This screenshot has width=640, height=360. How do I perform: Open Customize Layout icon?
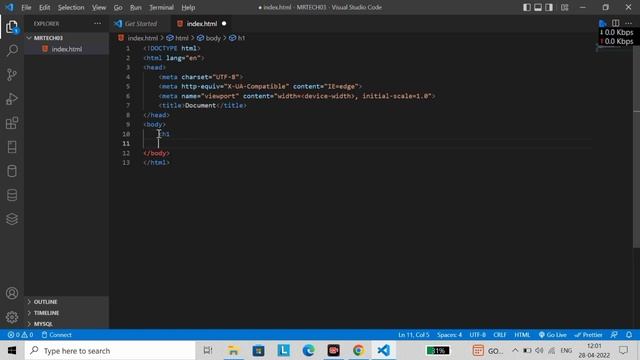[564, 7]
